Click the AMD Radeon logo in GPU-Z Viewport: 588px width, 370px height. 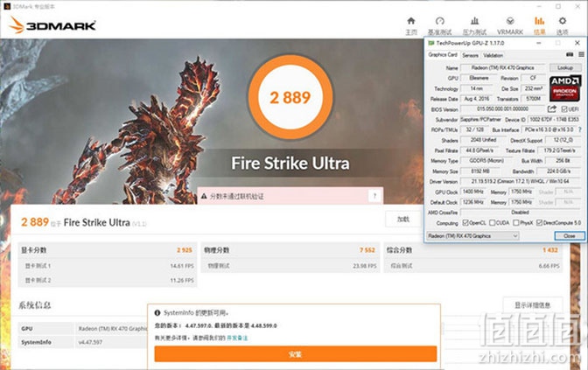[x=565, y=88]
